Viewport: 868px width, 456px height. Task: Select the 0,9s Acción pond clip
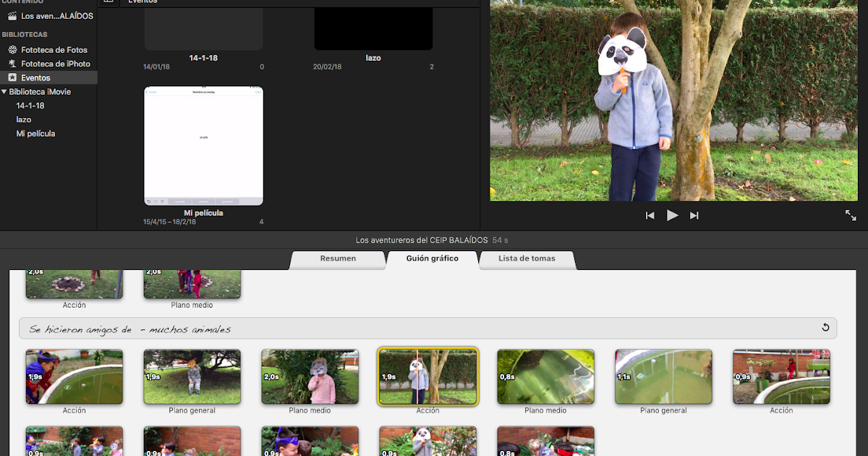pos(782,376)
